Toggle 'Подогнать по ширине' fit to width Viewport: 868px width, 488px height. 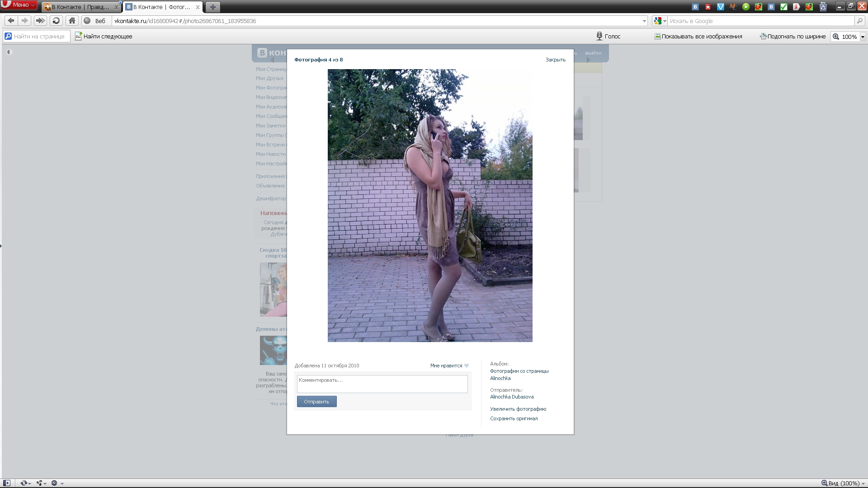click(793, 37)
